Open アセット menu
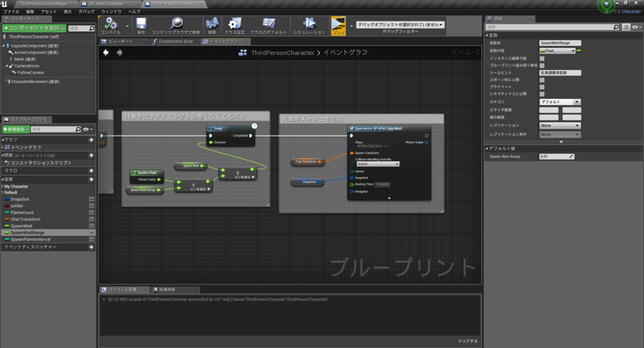Viewport: 644px width, 348px height. tap(48, 11)
